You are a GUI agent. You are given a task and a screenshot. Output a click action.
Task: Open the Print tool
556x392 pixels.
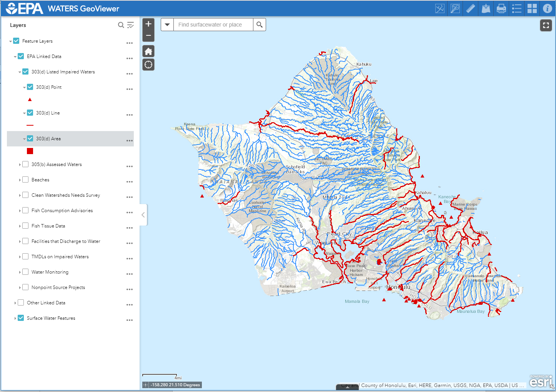(501, 8)
